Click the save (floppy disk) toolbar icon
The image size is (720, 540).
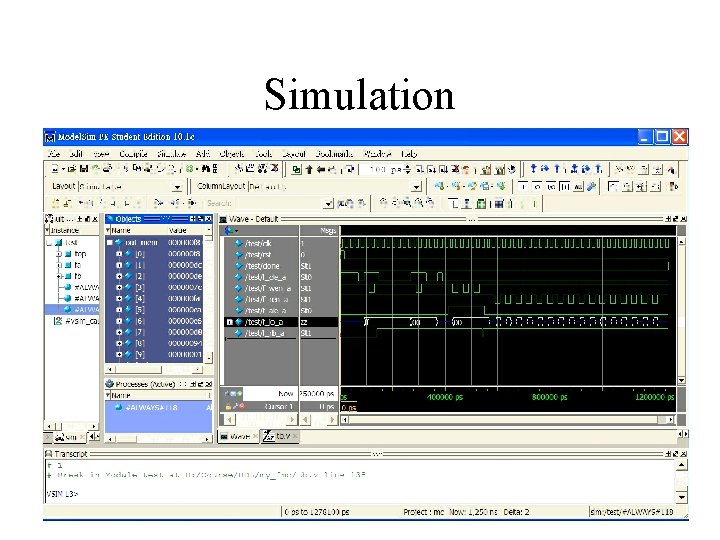(x=84, y=169)
